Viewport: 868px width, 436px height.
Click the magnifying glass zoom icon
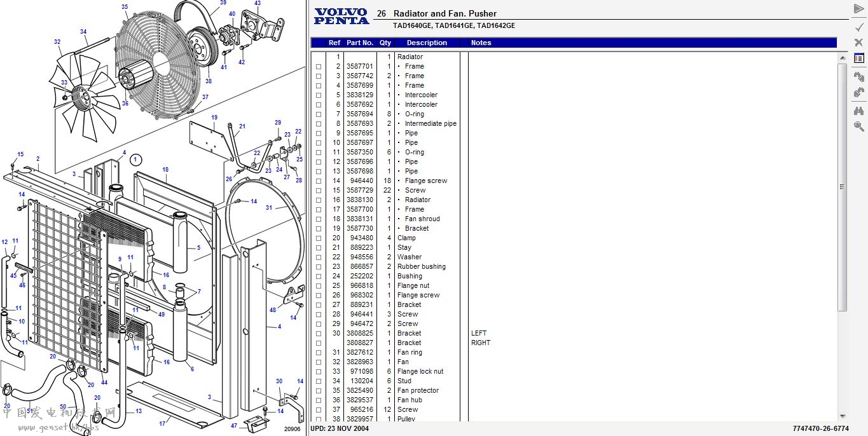pos(858,126)
